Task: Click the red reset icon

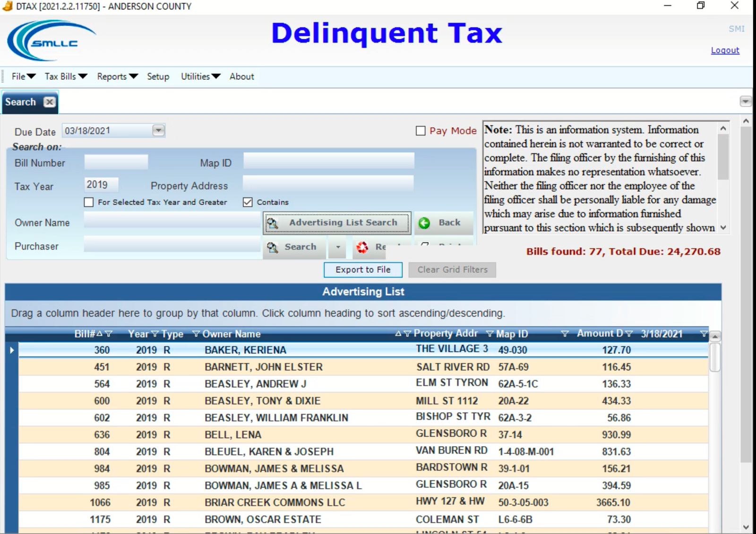Action: tap(362, 247)
